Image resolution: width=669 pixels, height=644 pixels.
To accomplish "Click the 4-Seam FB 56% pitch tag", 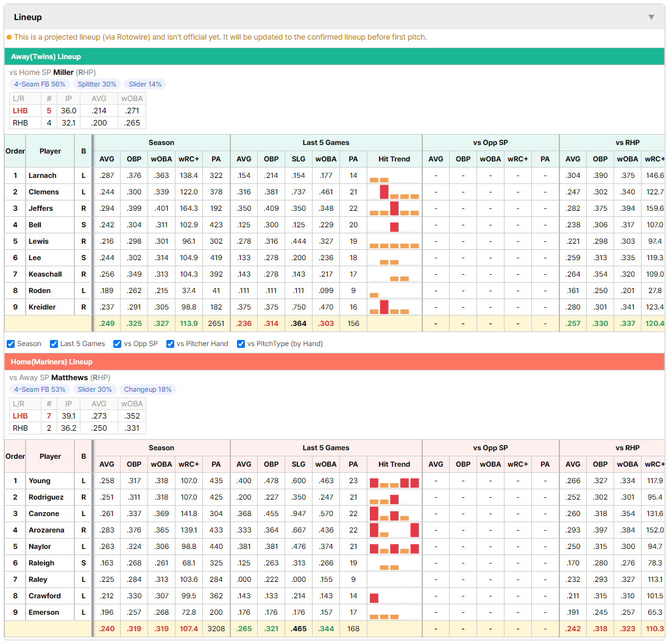I will tap(40, 84).
